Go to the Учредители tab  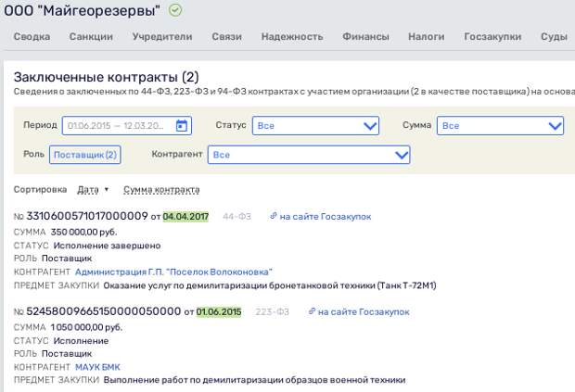point(162,37)
